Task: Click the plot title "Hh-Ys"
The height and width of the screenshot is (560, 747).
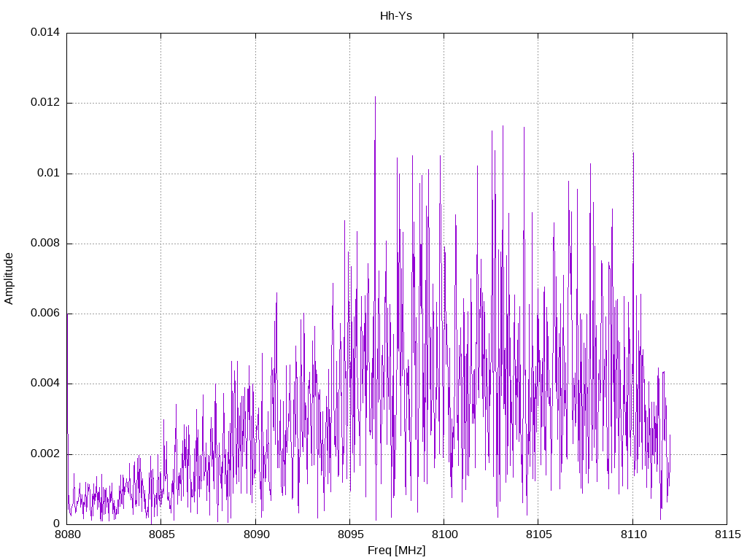Action: [x=396, y=16]
